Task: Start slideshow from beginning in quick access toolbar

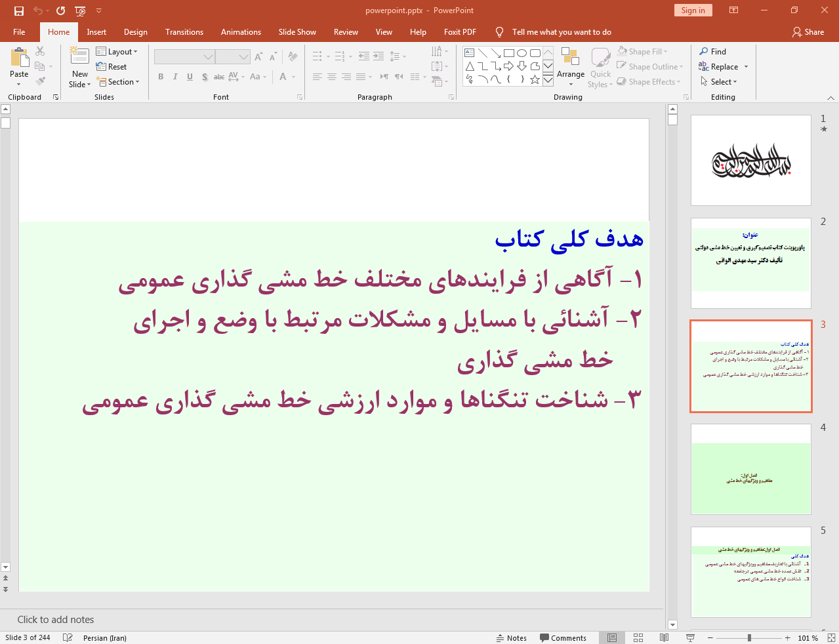Action: pos(80,10)
